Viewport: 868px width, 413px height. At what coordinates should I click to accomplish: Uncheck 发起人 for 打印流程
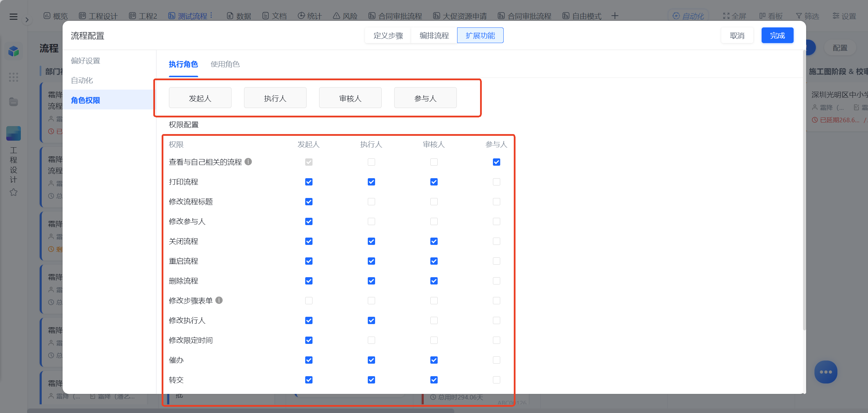[x=309, y=182]
